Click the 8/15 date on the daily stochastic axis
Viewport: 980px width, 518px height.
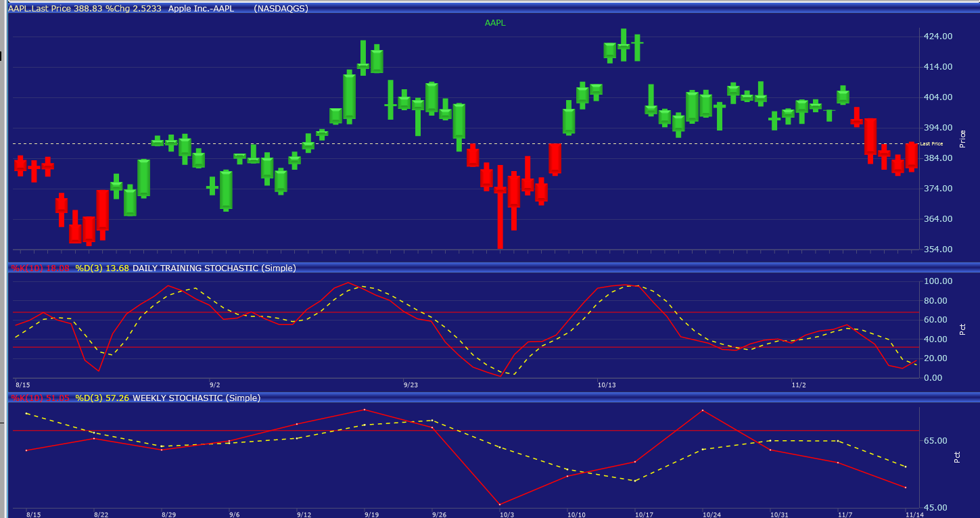(x=23, y=385)
